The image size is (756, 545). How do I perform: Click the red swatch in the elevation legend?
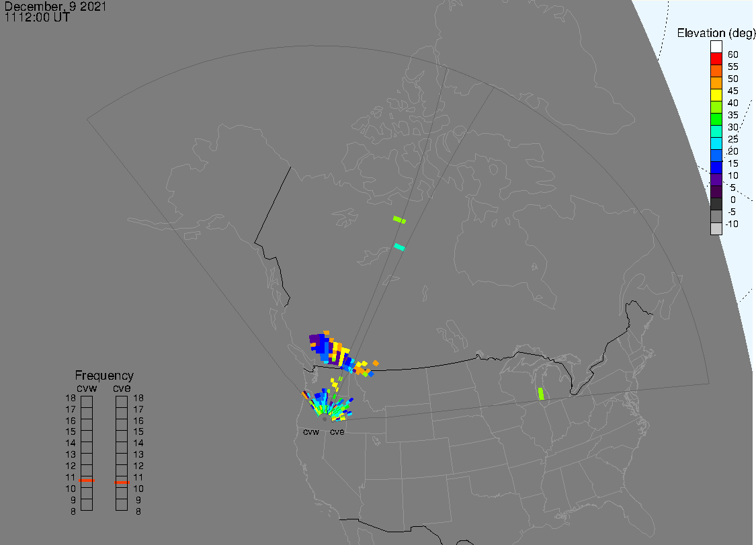716,58
